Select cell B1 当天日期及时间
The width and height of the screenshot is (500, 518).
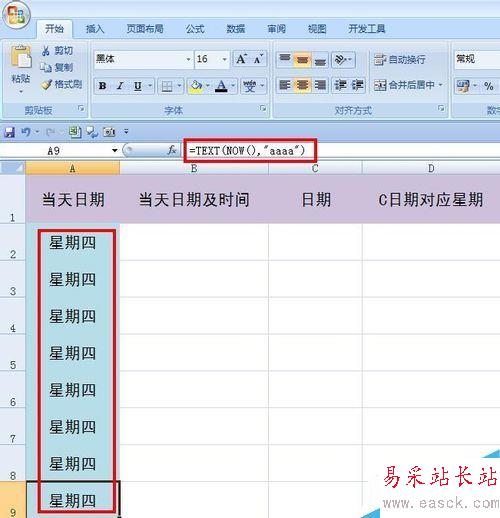coord(194,200)
